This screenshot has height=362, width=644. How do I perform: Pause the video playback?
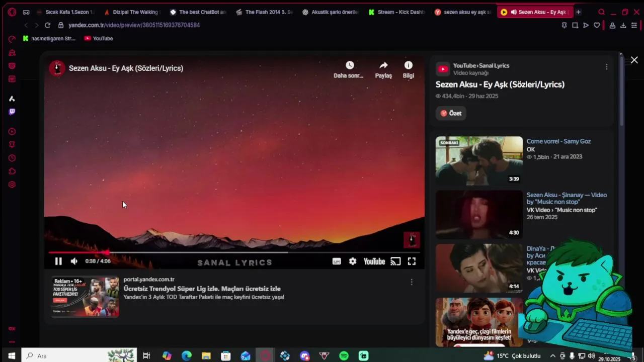[x=58, y=261]
